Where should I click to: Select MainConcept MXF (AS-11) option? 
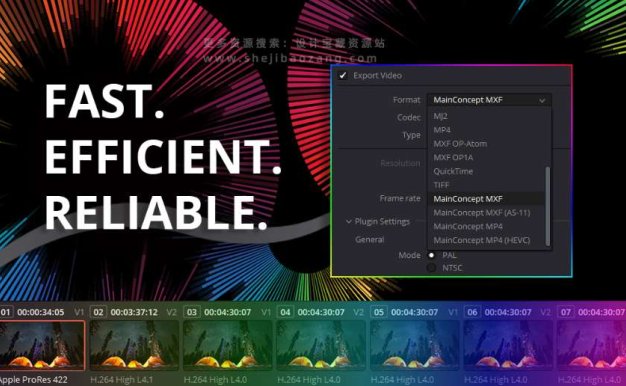(x=482, y=213)
